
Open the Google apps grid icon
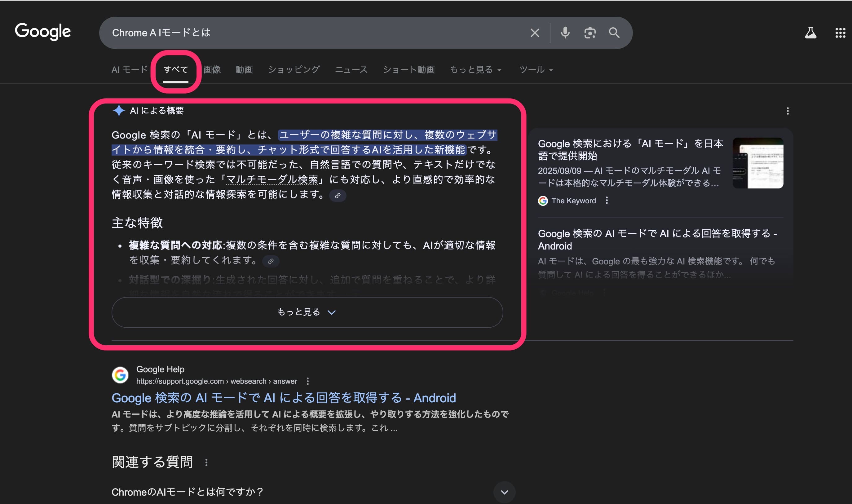(x=840, y=33)
